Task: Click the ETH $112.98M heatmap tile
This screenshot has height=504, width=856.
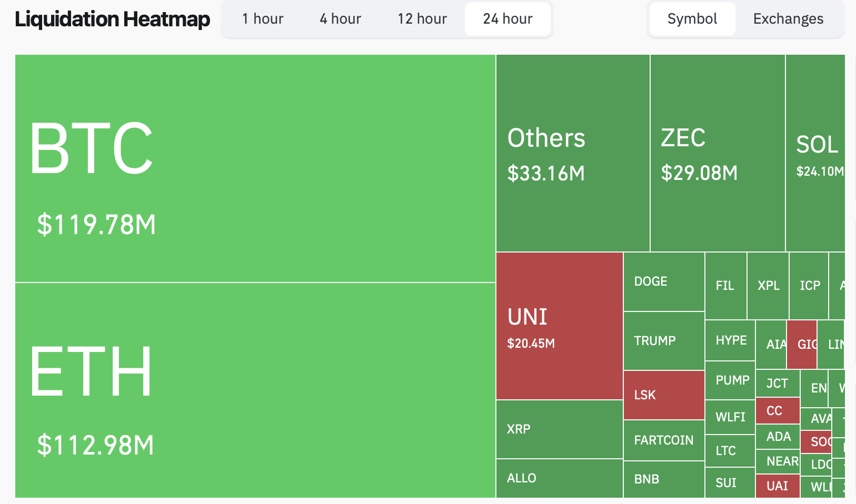Action: (255, 390)
